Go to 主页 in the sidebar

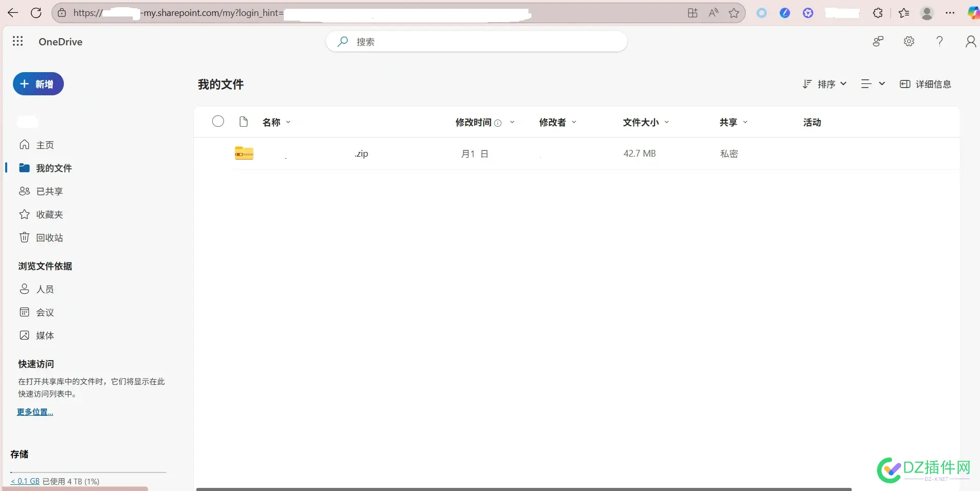click(x=44, y=145)
